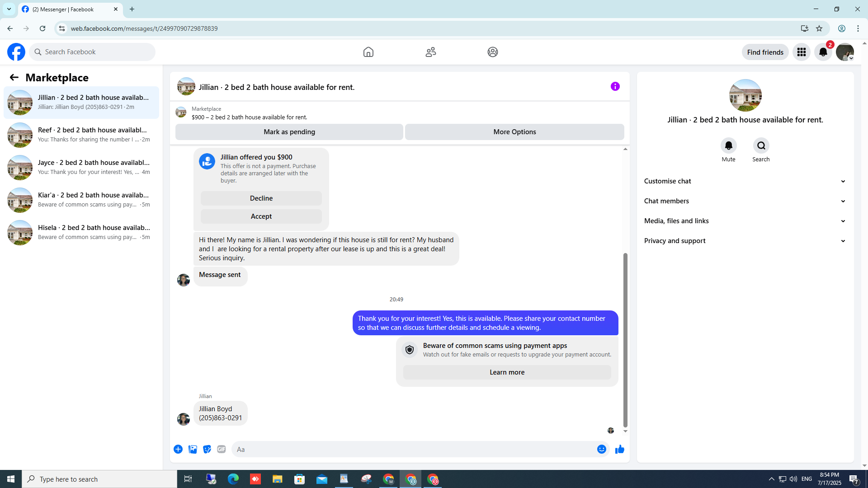Click the More Options button
This screenshot has width=868, height=488.
[x=514, y=132]
